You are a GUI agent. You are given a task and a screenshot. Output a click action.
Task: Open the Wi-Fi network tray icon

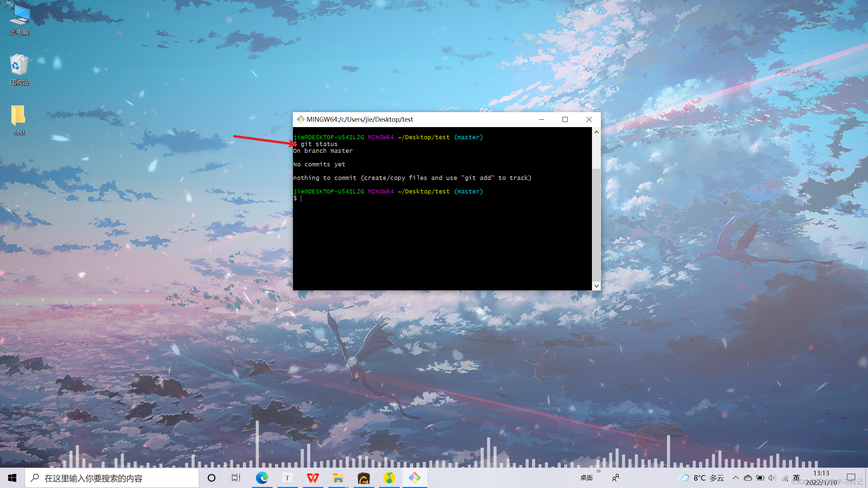[785, 478]
